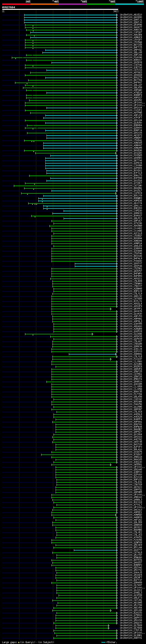This screenshot has height=644, width=146.
Task: Click the UniRef100_B7GE67 label
Action: point(131,454)
